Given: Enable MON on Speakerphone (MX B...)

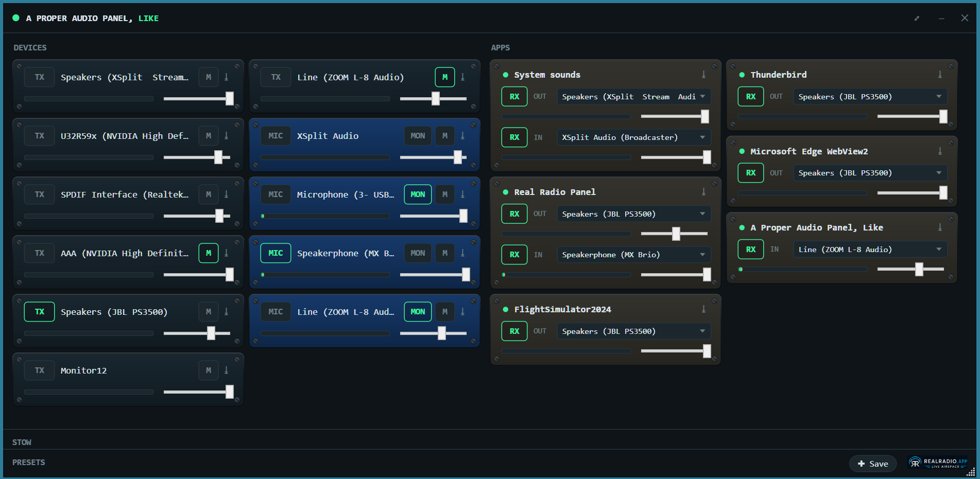Looking at the screenshot, I should point(418,253).
